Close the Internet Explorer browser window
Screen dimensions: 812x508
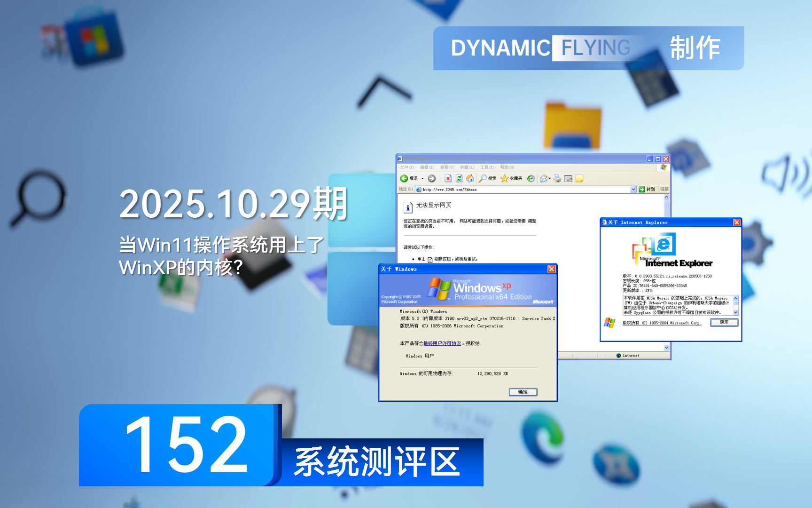pos(666,159)
